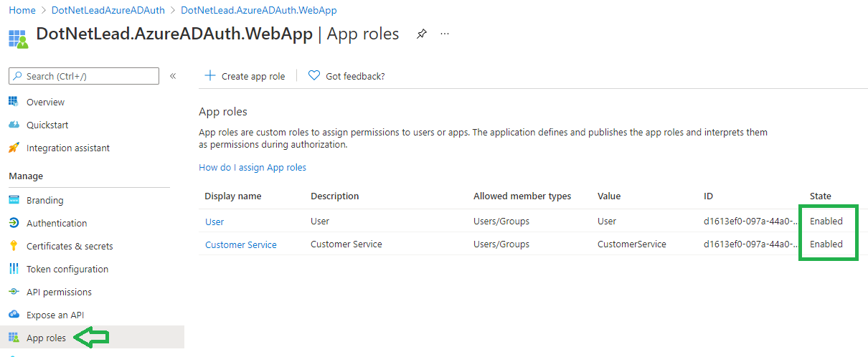The image size is (868, 357).
Task: Select Authentication in the Manage section
Action: 57,223
